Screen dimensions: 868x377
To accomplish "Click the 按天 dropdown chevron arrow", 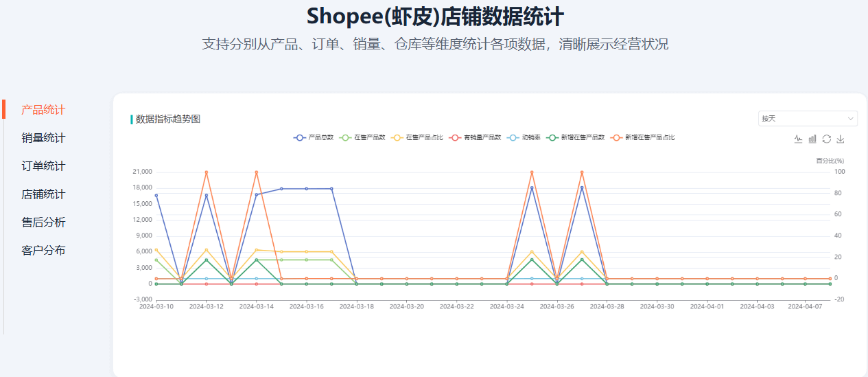I will (x=851, y=119).
